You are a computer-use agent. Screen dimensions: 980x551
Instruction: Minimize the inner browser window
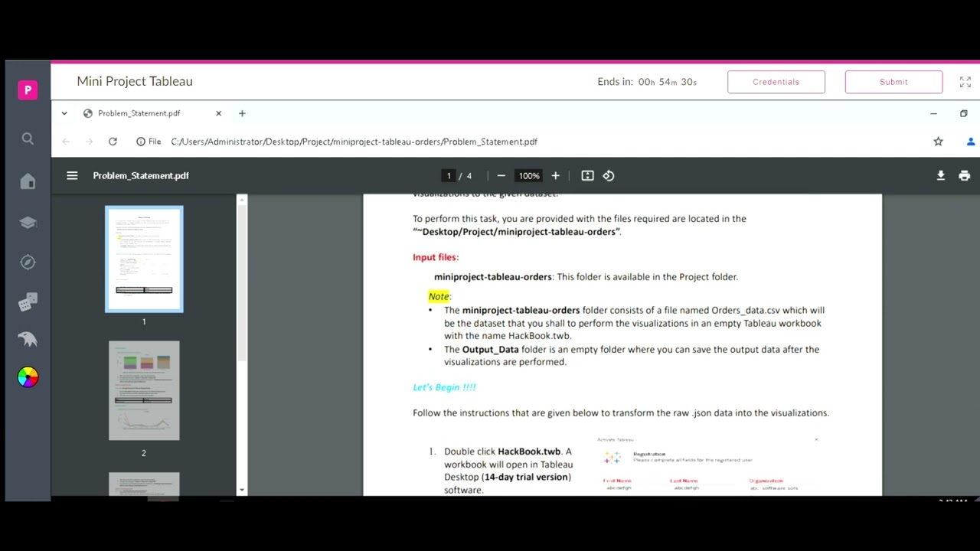(x=933, y=113)
